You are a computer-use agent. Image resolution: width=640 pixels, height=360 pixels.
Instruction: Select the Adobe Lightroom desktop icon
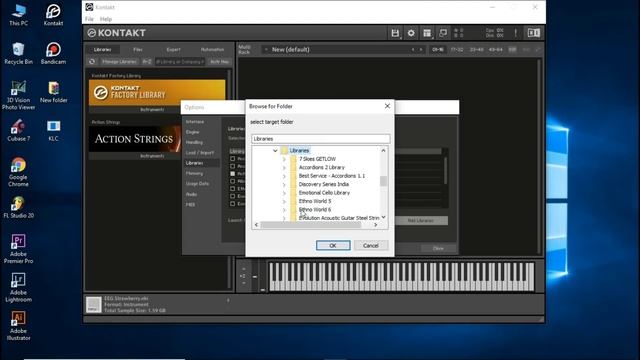(18, 287)
